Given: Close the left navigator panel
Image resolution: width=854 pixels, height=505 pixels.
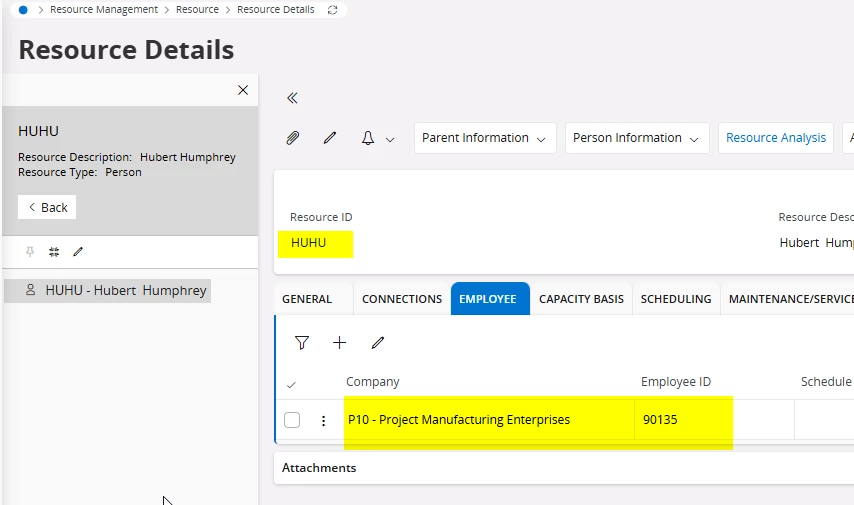Looking at the screenshot, I should pos(243,90).
